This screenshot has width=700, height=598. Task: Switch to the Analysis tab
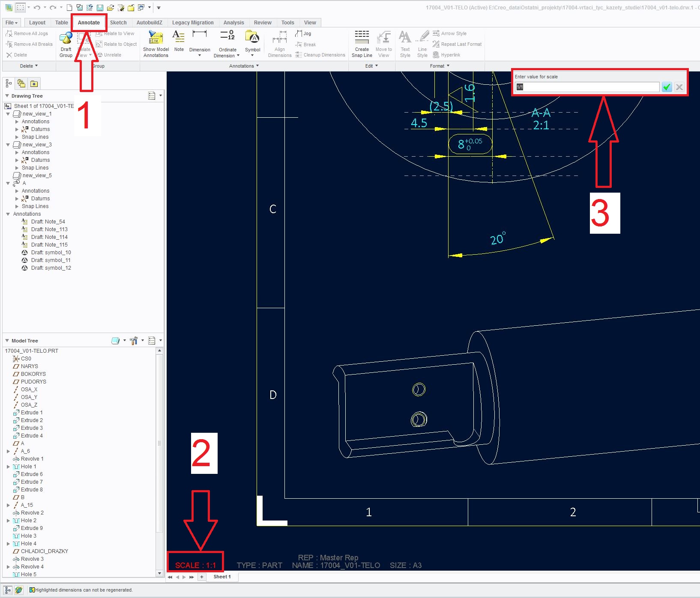(x=233, y=23)
